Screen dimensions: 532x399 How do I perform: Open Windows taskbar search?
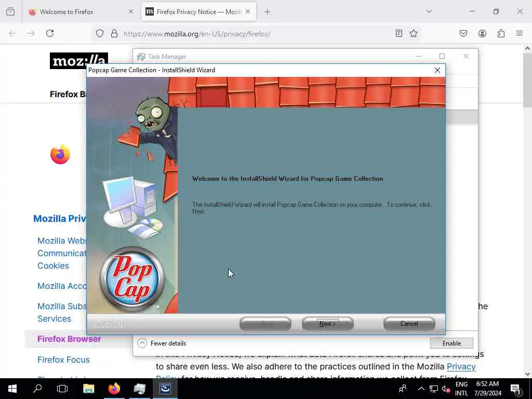pos(37,389)
